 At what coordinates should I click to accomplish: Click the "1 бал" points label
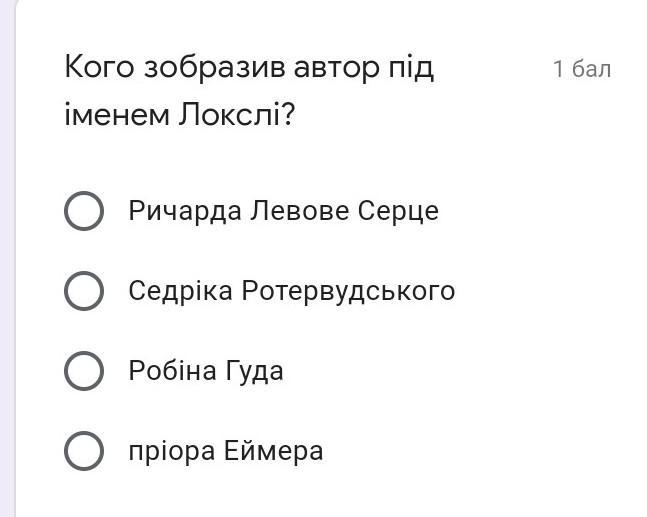click(581, 69)
